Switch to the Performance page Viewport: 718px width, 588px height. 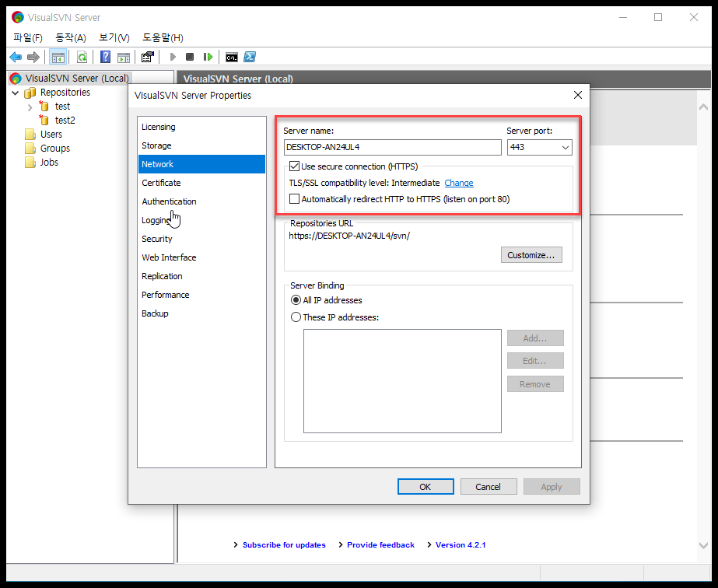[x=201, y=295]
